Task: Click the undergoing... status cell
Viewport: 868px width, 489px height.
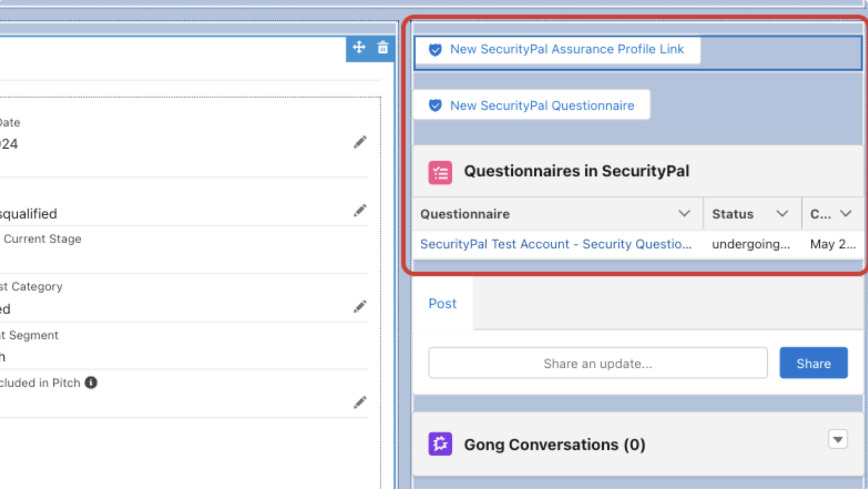Action: 751,244
